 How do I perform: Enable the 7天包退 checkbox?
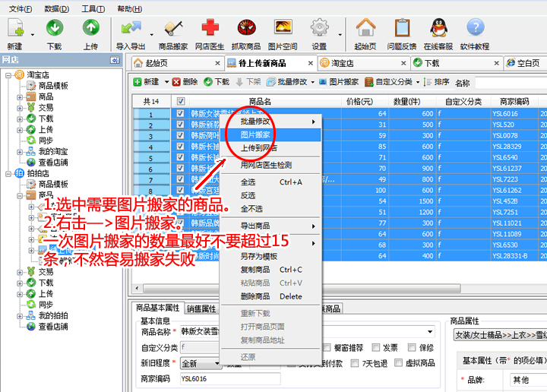355,363
